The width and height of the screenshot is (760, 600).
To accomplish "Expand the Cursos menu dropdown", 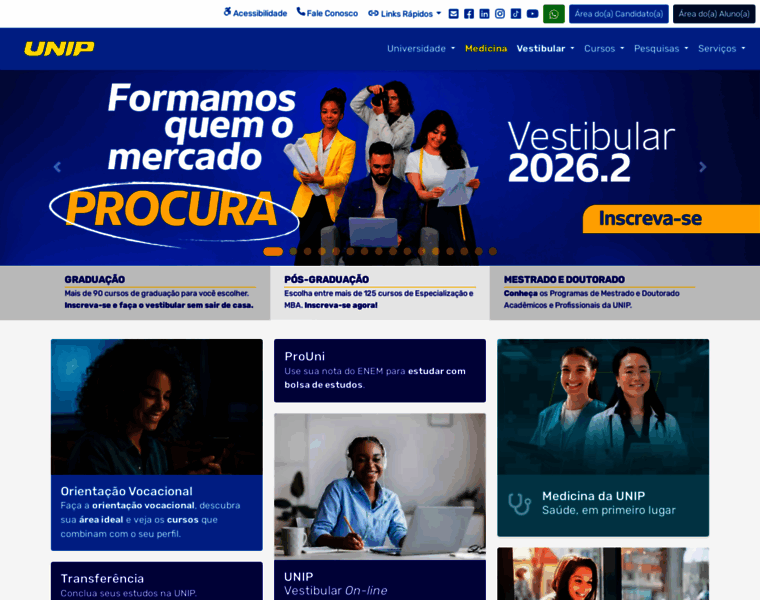I will pos(604,48).
